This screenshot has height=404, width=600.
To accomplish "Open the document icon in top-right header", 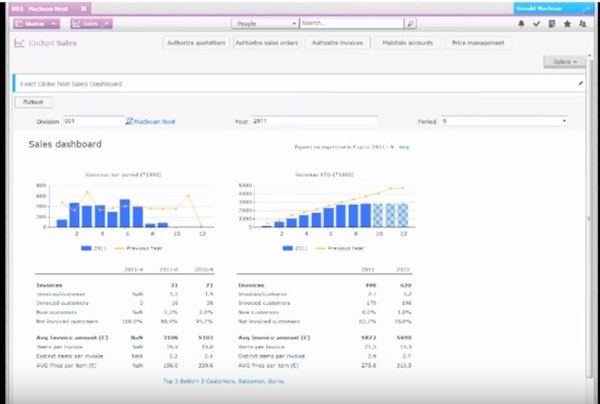I will pyautogui.click(x=552, y=22).
